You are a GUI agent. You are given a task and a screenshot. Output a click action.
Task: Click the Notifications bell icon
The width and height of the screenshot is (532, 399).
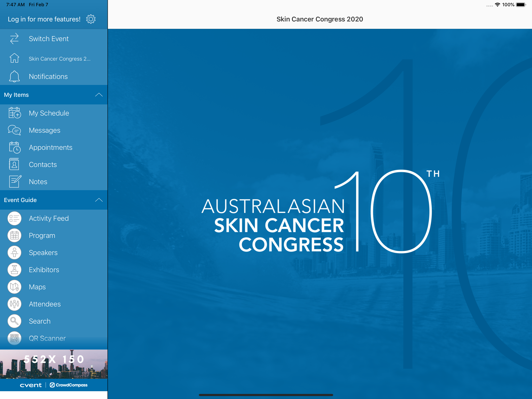14,76
